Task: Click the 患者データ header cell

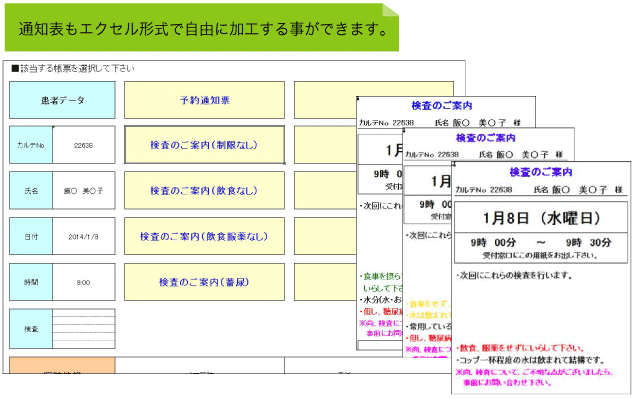Action: [x=62, y=100]
